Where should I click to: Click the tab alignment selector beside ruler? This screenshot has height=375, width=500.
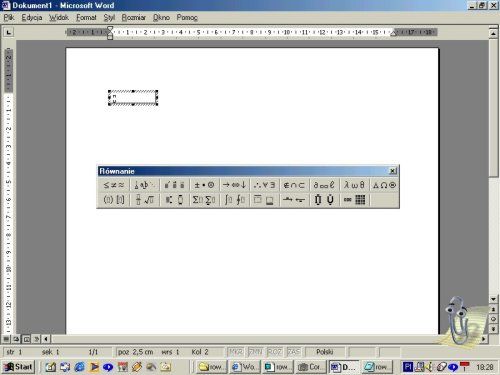pos(8,32)
